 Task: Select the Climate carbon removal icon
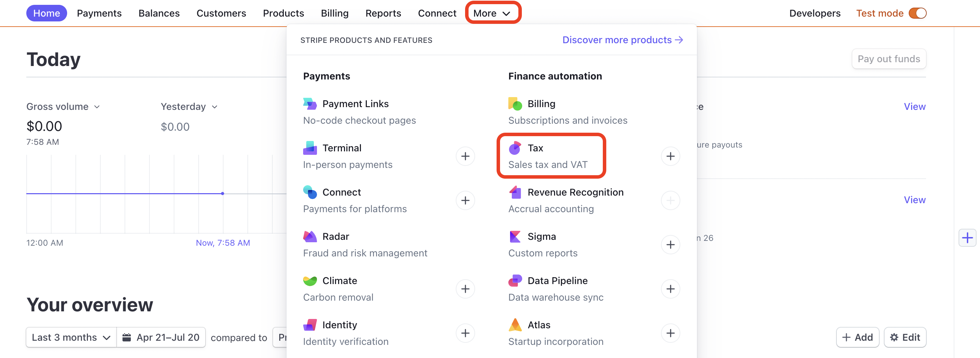click(310, 281)
